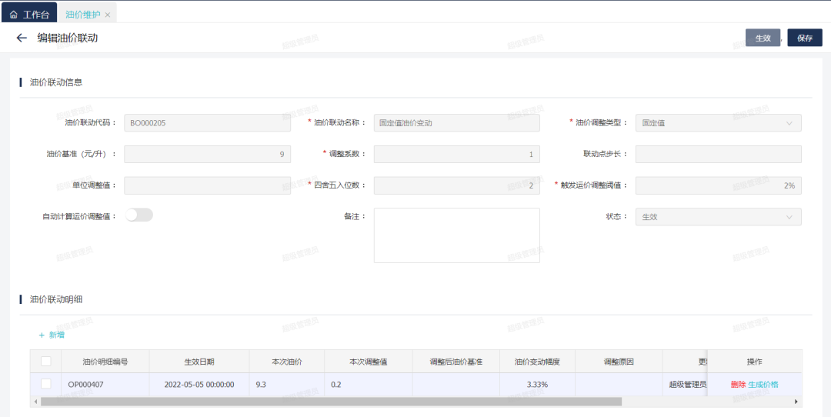Click the home icon on 工作台 tab
Viewport: 832px width, 418px height.
coord(13,15)
